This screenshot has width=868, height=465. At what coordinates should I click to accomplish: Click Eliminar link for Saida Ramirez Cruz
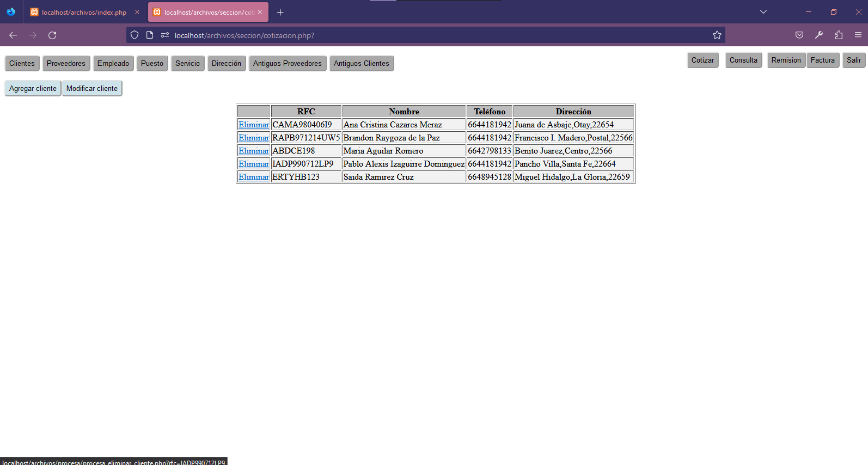254,177
